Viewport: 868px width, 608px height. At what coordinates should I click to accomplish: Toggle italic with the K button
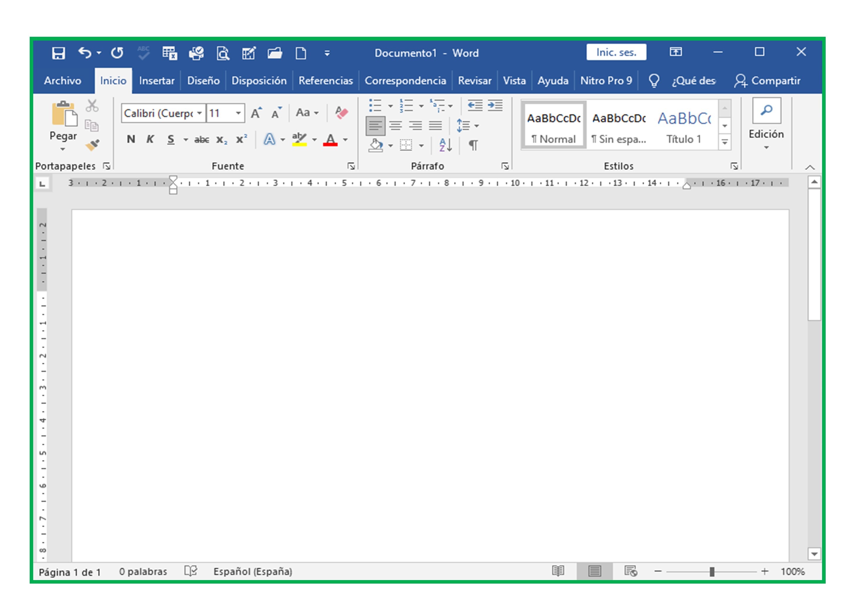click(x=150, y=139)
